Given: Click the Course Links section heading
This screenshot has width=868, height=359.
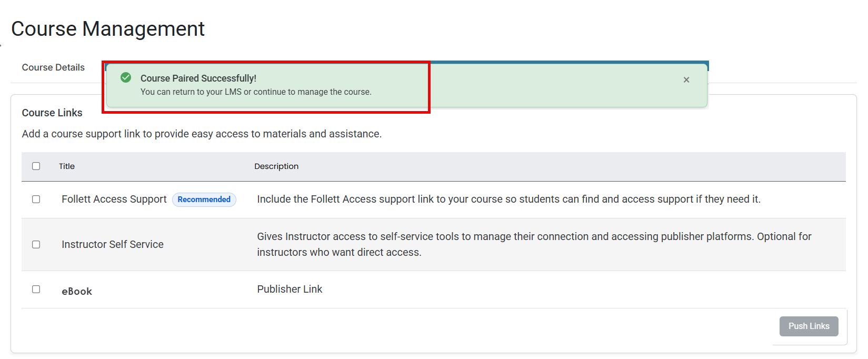Looking at the screenshot, I should click(x=52, y=113).
